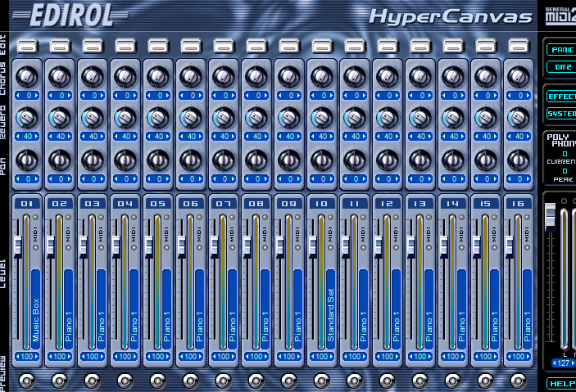Click the Preview button for part 01
576x392 pixels.
27,381
